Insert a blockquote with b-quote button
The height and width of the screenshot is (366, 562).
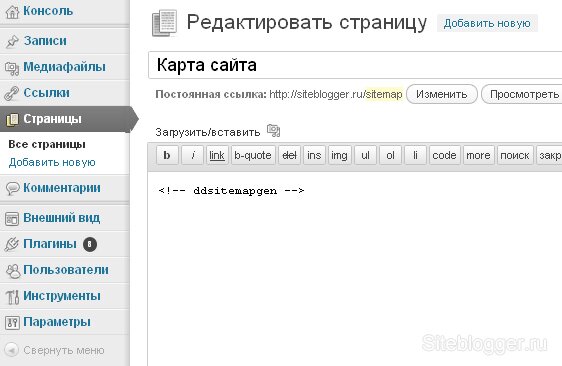pos(253,155)
